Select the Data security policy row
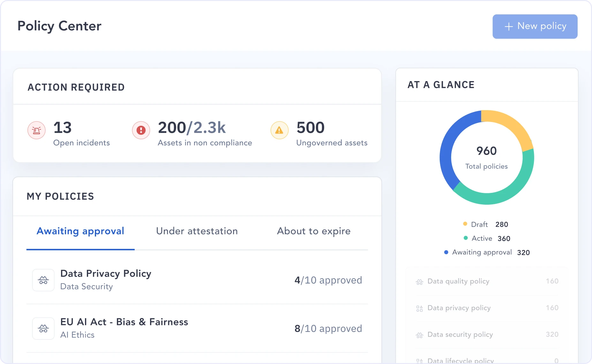The image size is (592, 364). (487, 335)
